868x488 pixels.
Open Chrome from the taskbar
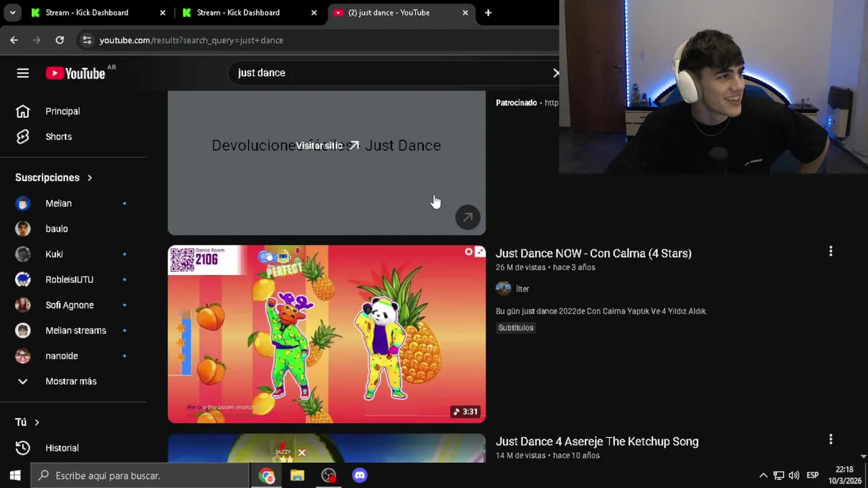pos(267,476)
